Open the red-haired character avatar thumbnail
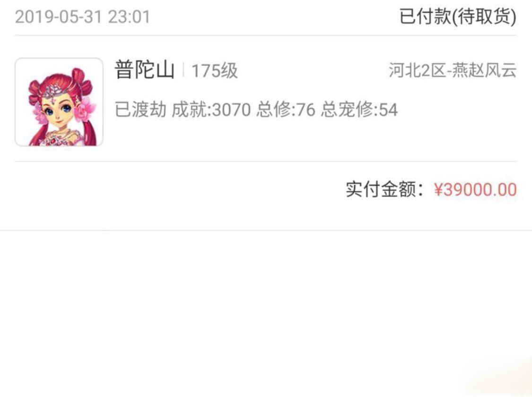This screenshot has height=397, width=532. pyautogui.click(x=59, y=102)
